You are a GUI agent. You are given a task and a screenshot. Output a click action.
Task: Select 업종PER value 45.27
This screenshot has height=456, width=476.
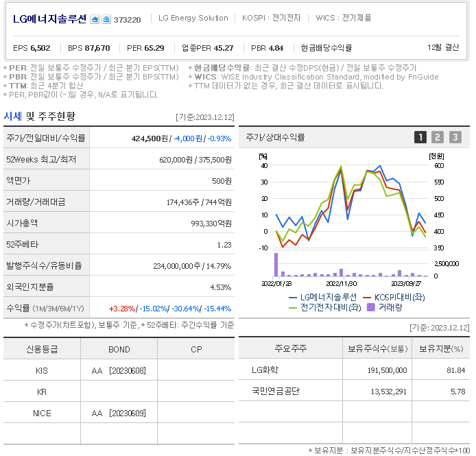coord(224,48)
